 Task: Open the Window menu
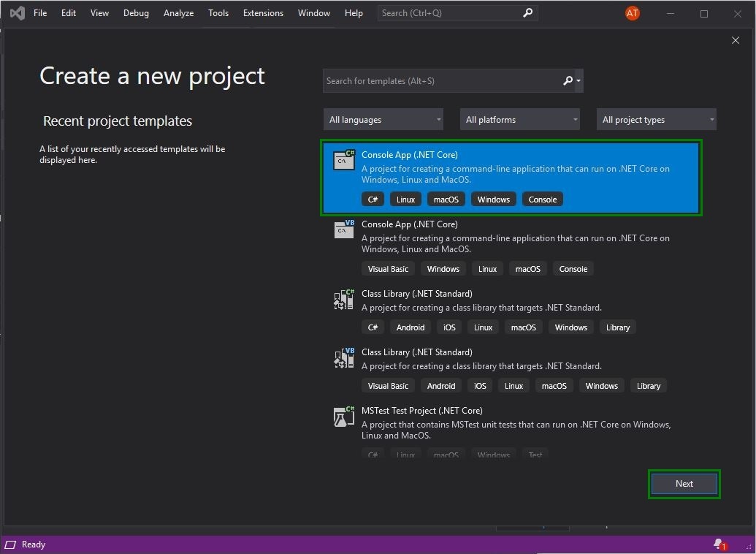tap(314, 13)
